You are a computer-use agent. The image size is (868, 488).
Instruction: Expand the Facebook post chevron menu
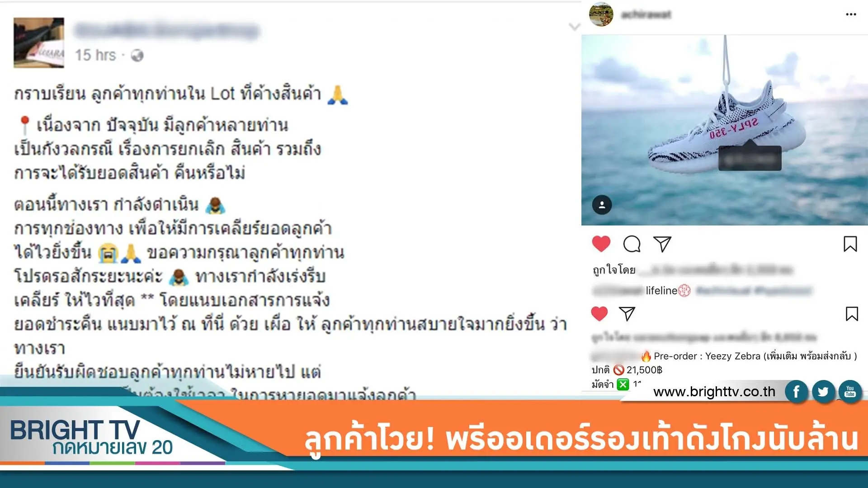[x=574, y=27]
